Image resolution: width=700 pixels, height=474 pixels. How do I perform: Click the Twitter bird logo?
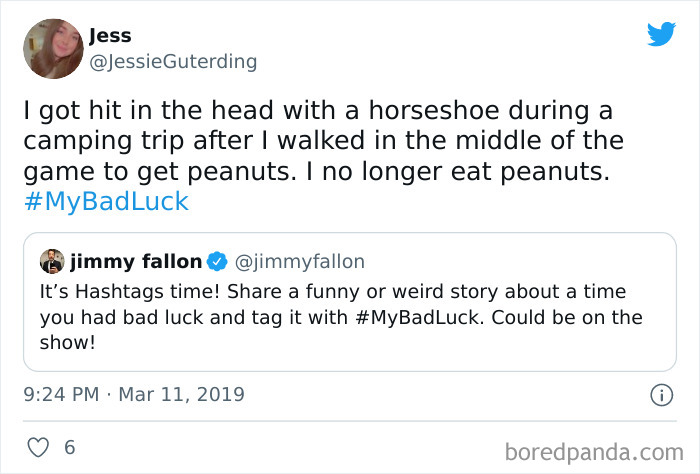click(x=661, y=34)
